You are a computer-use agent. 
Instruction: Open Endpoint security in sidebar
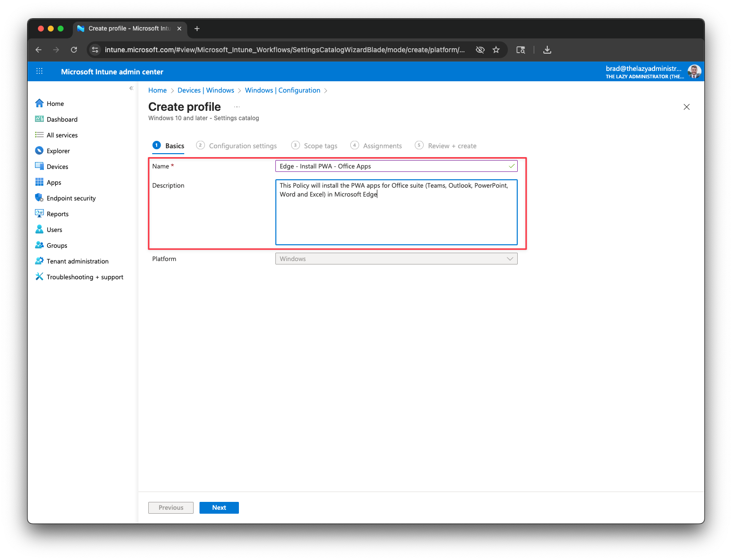(71, 198)
